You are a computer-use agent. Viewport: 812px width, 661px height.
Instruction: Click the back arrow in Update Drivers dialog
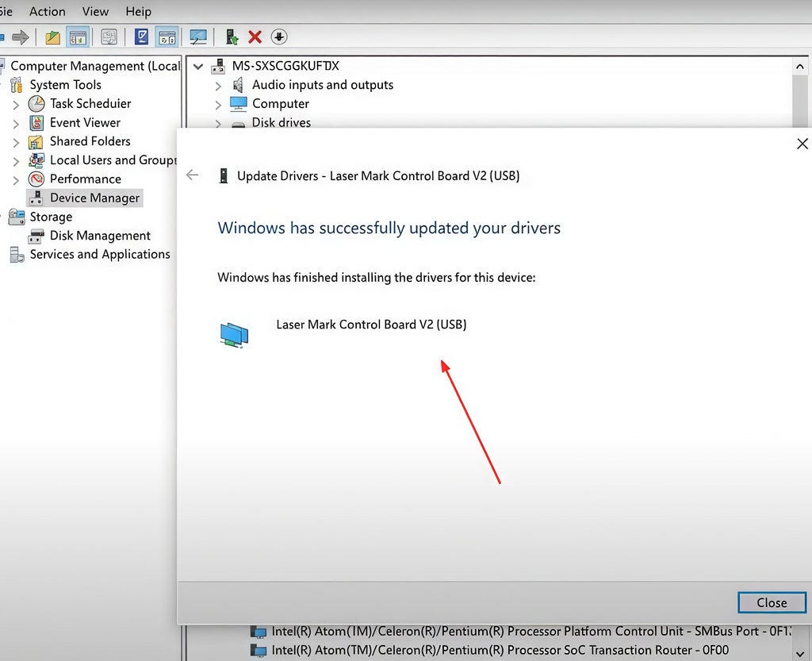(192, 175)
